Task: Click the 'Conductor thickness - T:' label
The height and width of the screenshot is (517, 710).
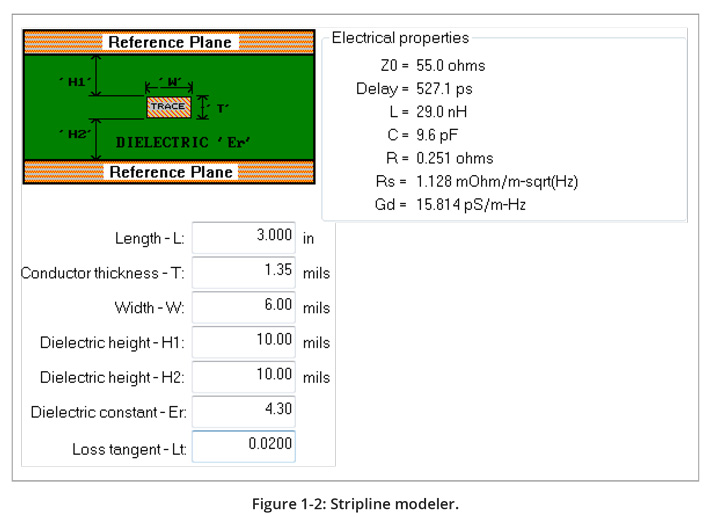Action: (102, 273)
